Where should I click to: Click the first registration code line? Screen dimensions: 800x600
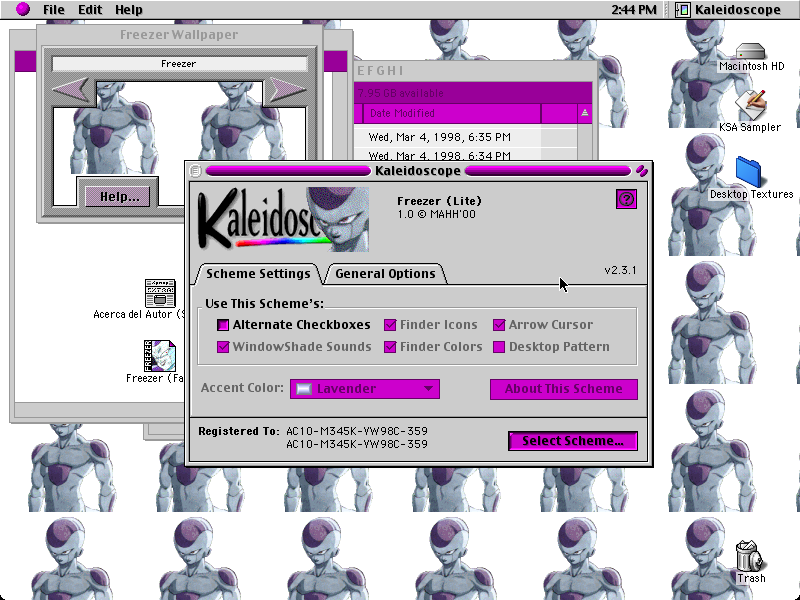357,431
